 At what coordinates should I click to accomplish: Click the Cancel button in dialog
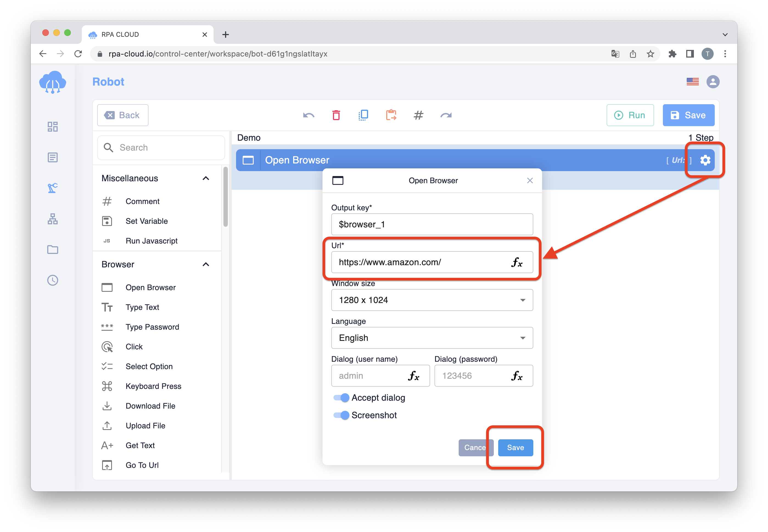click(475, 448)
